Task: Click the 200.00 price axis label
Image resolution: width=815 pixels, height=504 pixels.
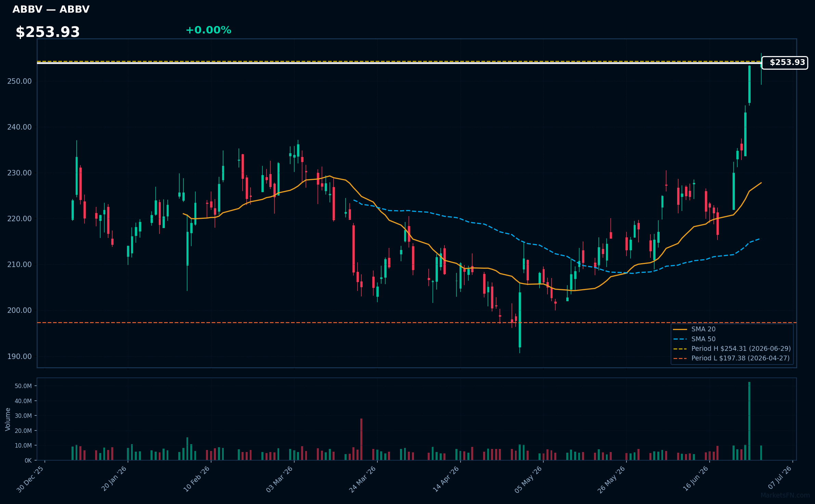Action: [x=19, y=310]
